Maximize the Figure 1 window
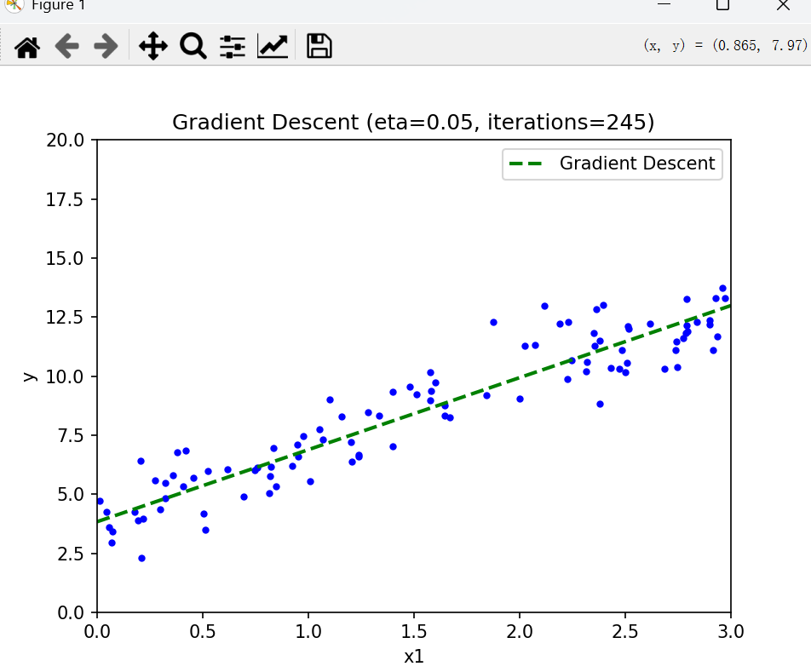 (722, 4)
